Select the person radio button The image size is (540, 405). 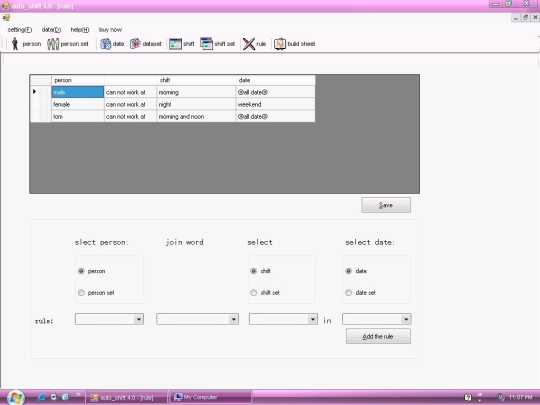pos(81,271)
